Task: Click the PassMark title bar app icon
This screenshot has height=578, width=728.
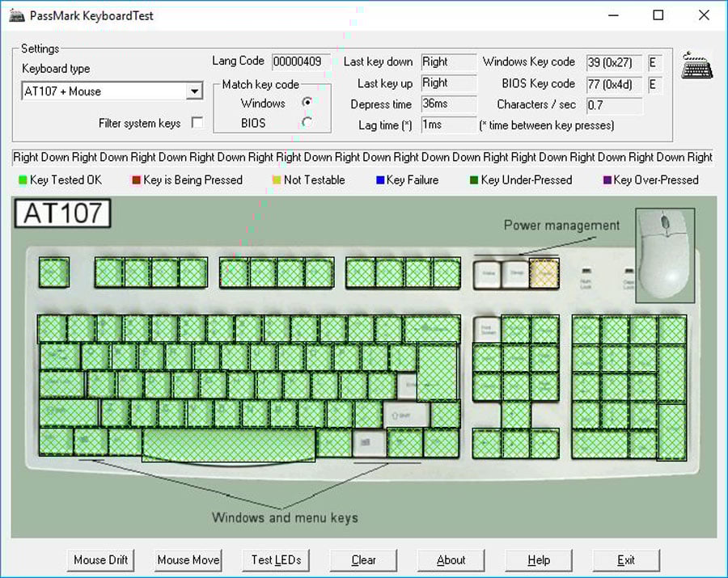Action: (x=17, y=15)
